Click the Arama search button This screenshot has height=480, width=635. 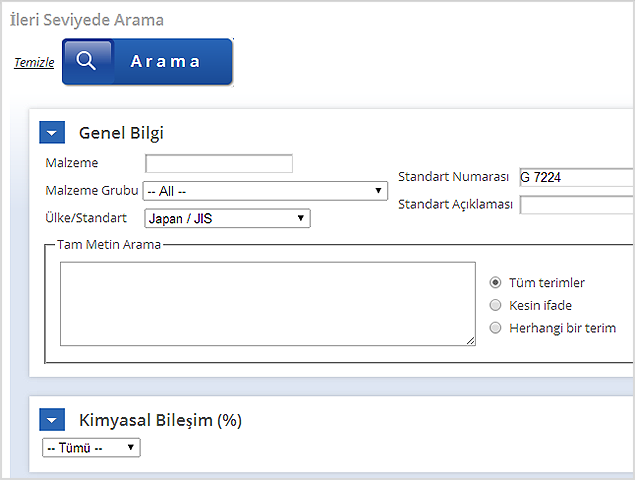(x=147, y=62)
